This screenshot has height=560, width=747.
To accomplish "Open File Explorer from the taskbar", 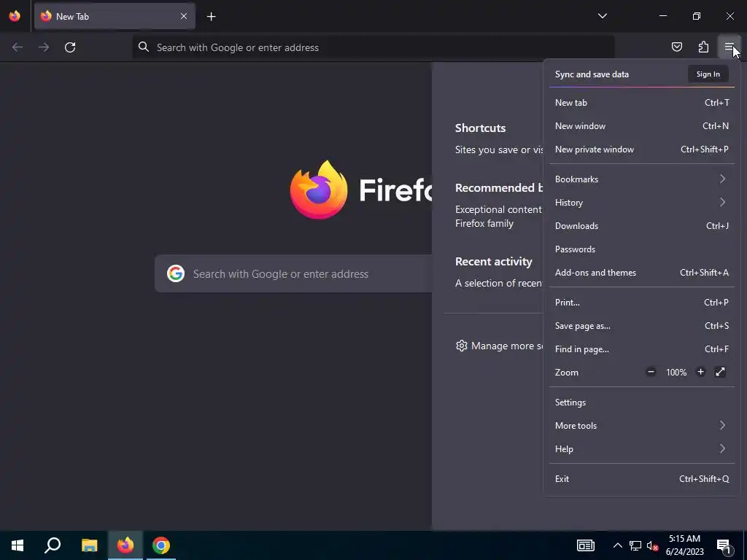I will click(89, 545).
